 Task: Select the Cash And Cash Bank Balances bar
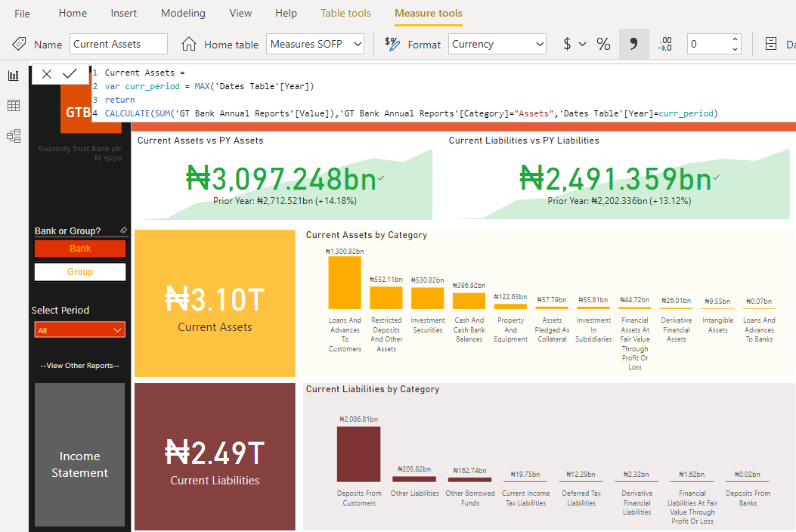pos(469,301)
